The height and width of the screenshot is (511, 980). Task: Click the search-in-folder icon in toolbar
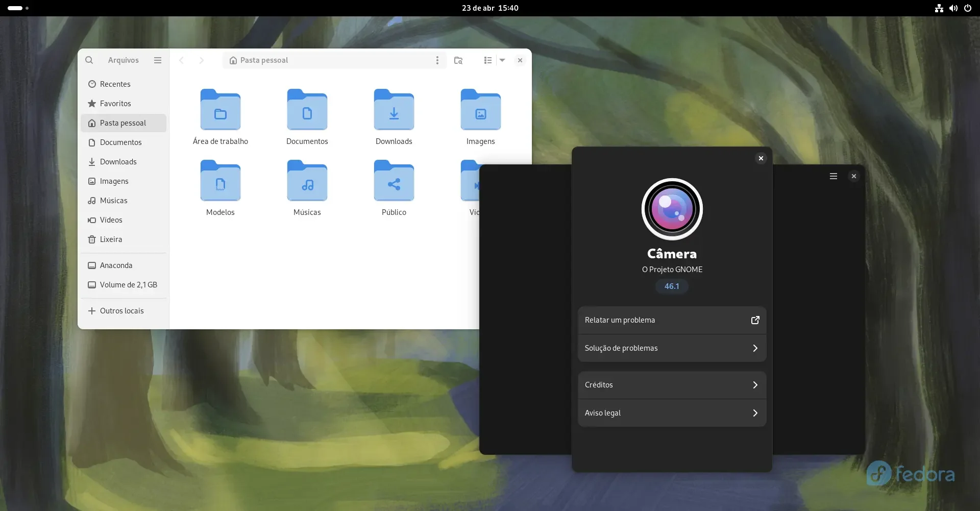458,60
